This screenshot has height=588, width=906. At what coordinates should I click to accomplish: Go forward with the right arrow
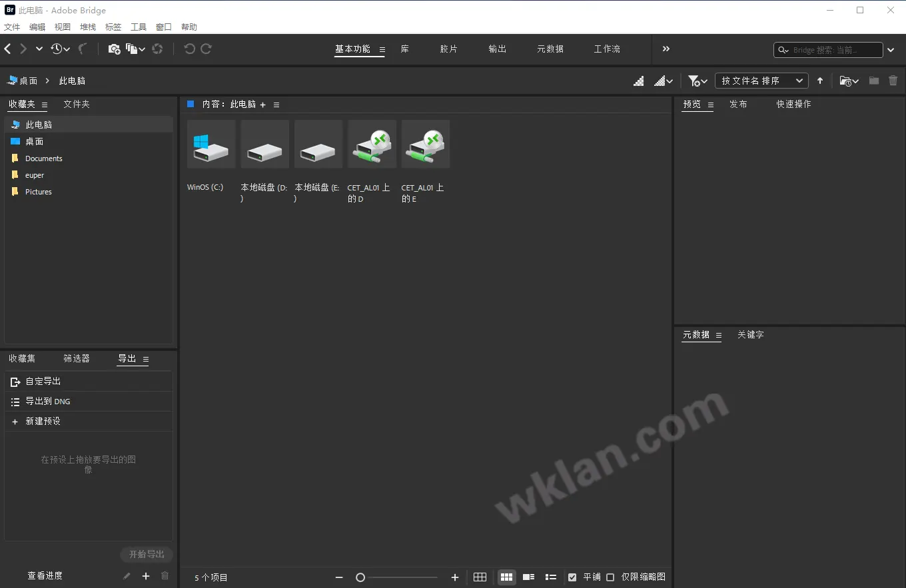coord(23,49)
